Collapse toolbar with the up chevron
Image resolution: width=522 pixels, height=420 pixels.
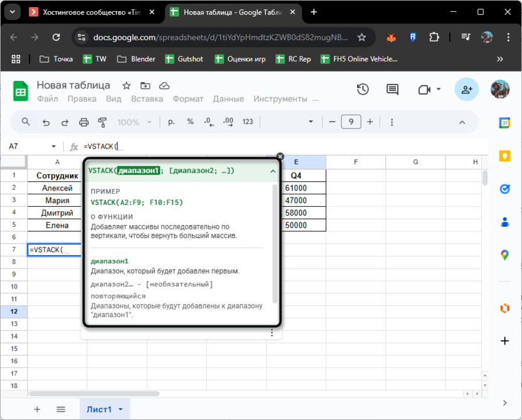pos(462,122)
